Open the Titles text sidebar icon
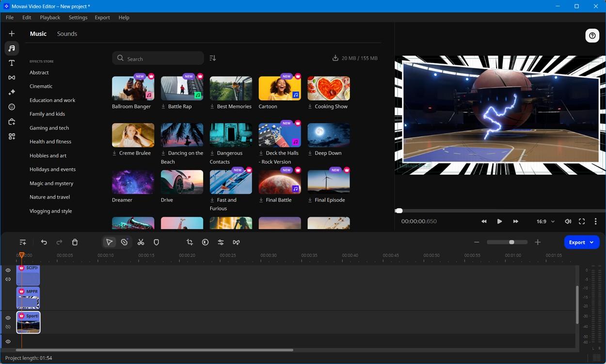The width and height of the screenshot is (606, 364). (12, 63)
